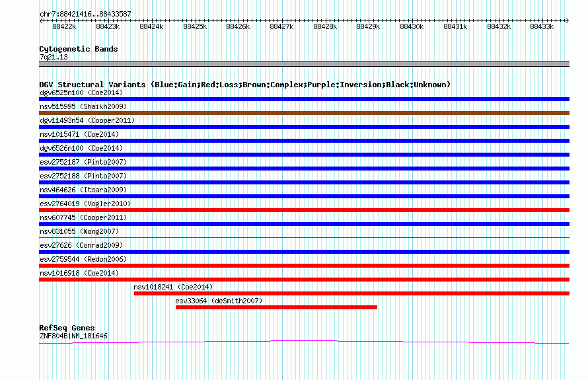The width and height of the screenshot is (588, 380).
Task: Click the dgv11493n54 (Cooper2011) label
Action: [87, 120]
